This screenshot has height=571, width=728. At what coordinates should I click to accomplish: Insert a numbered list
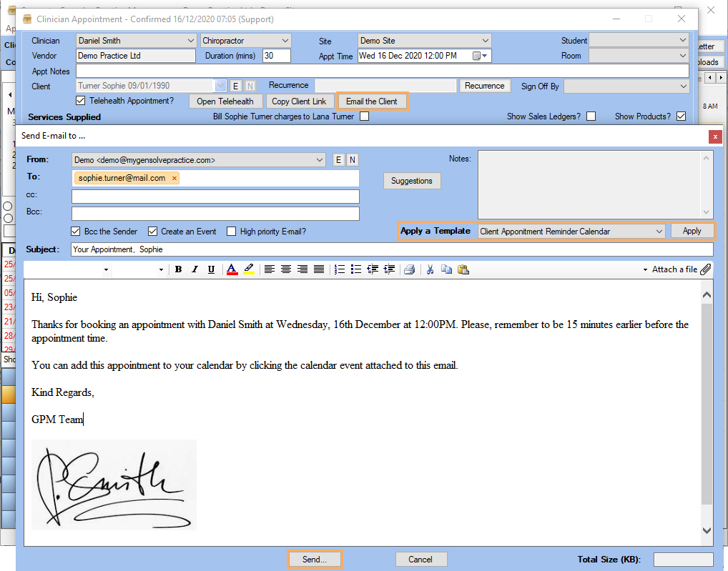point(339,269)
